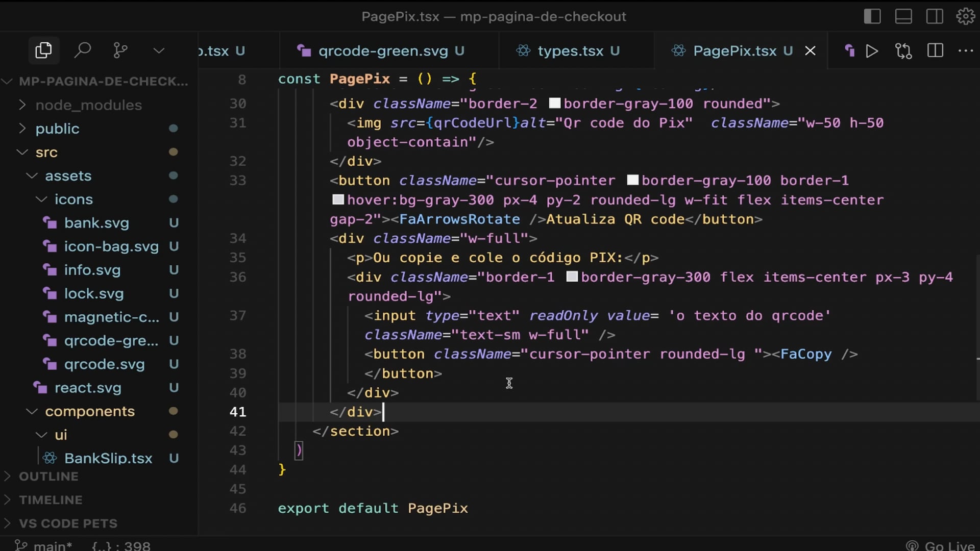Open the Explorer view icon
The height and width of the screenshot is (551, 980).
point(43,51)
